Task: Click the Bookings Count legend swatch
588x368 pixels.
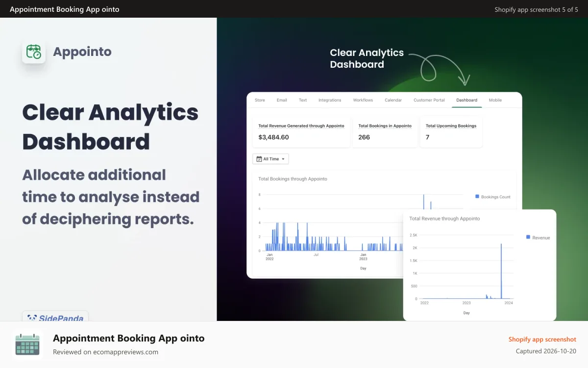Action: 477,196
